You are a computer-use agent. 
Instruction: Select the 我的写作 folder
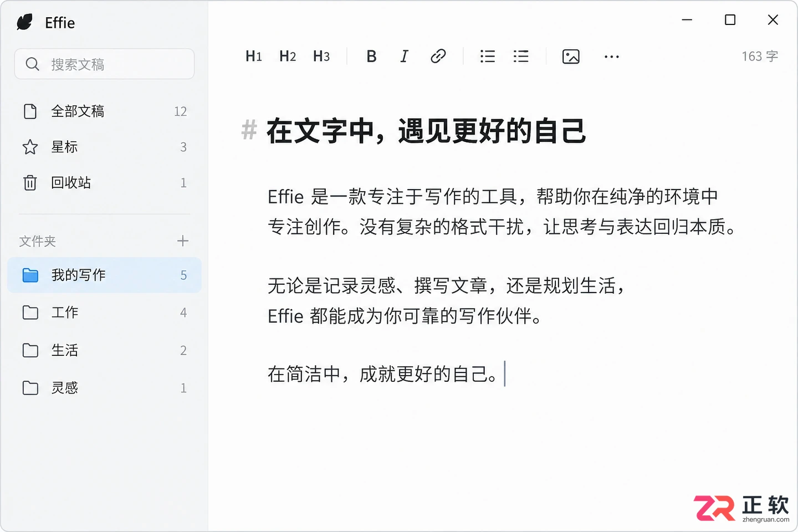pyautogui.click(x=104, y=275)
